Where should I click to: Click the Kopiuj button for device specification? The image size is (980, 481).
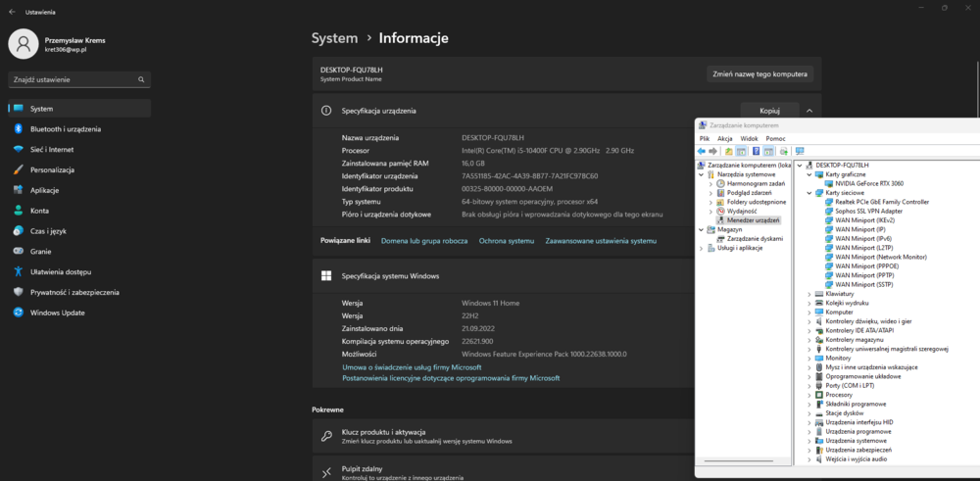pos(768,111)
